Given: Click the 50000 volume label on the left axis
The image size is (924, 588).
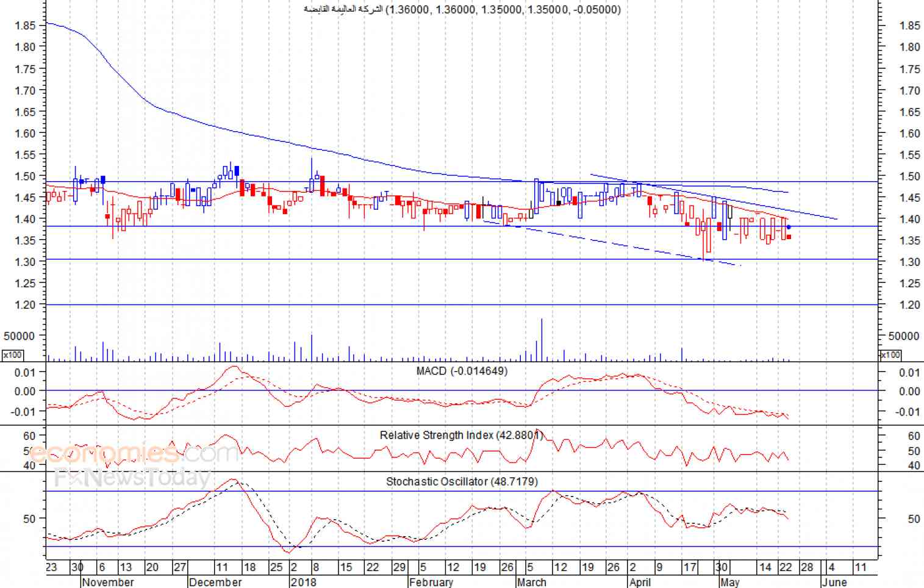Looking at the screenshot, I should [19, 335].
